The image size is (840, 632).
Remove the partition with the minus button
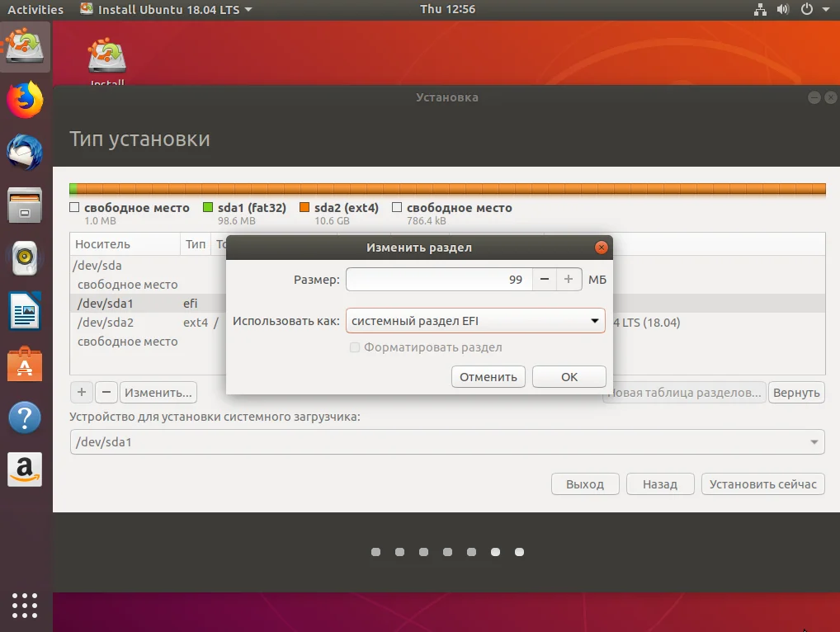106,393
